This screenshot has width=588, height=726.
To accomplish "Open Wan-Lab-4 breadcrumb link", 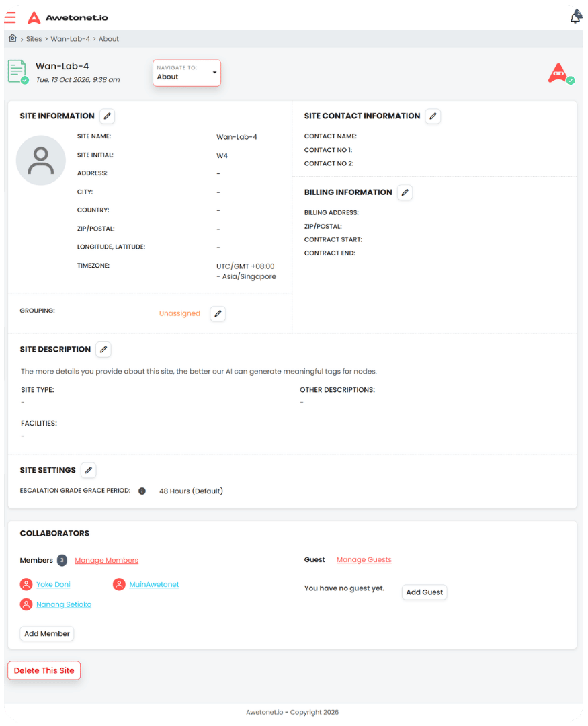I will point(71,39).
